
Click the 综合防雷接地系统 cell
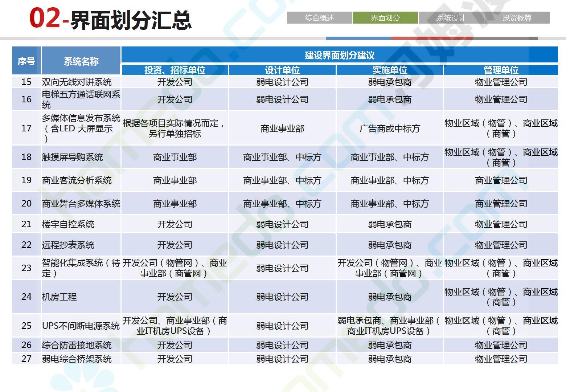click(81, 345)
